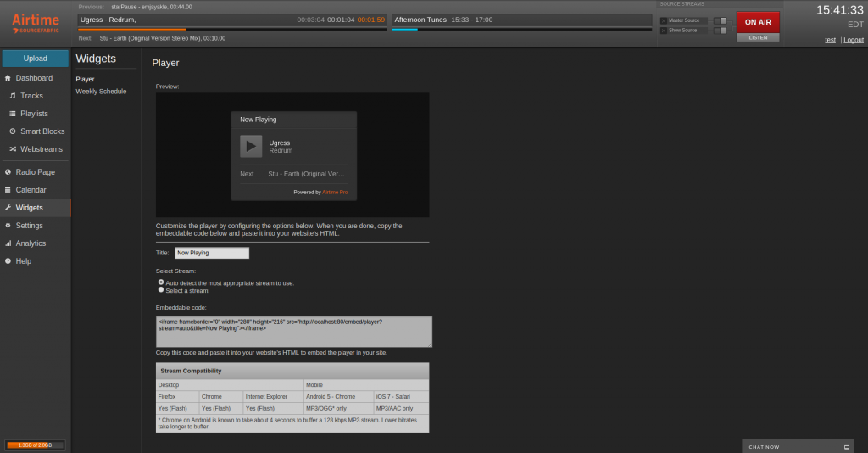Click the 'MP3/AAC only' table cell
This screenshot has width=868, height=453.
point(401,409)
